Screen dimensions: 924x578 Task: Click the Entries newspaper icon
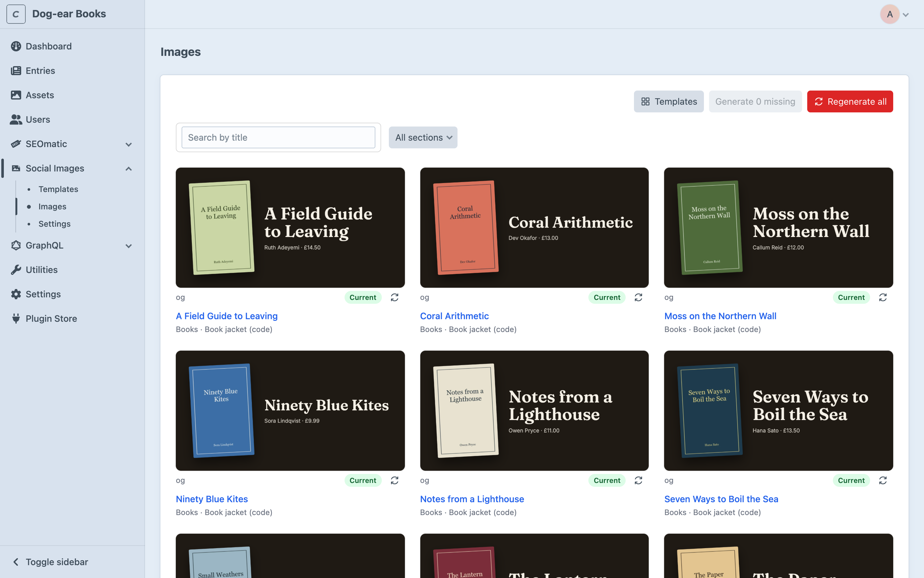point(16,71)
